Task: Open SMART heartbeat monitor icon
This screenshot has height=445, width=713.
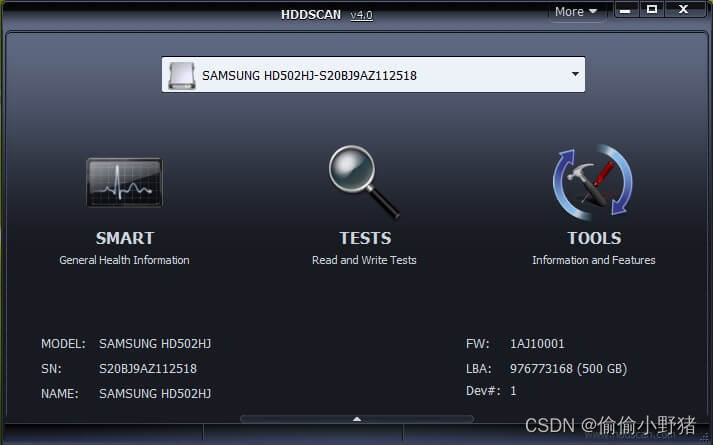Action: coord(124,183)
